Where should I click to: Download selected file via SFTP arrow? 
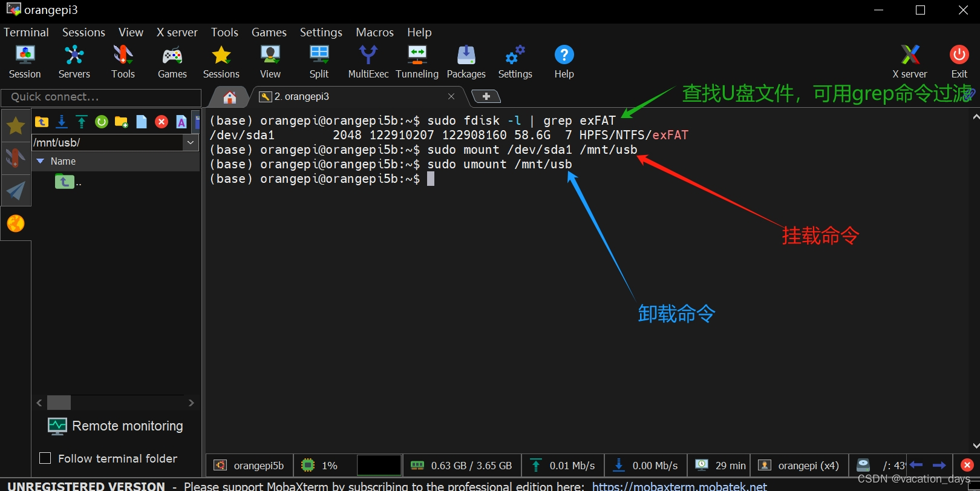pos(62,122)
